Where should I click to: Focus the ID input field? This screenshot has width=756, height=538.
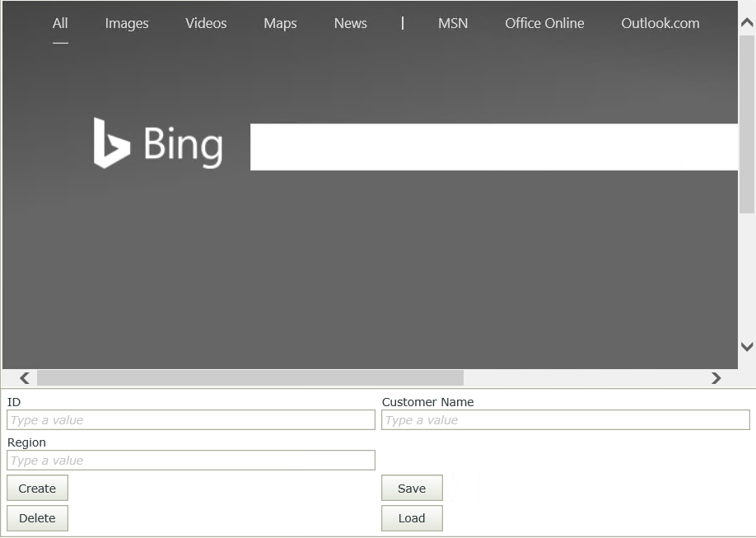(x=191, y=420)
